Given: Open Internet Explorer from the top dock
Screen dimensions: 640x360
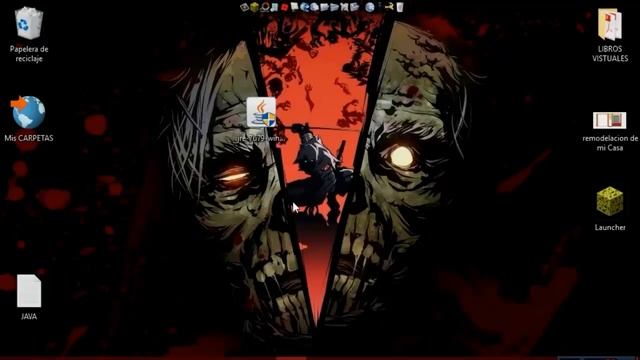Looking at the screenshot, I should (x=304, y=7).
